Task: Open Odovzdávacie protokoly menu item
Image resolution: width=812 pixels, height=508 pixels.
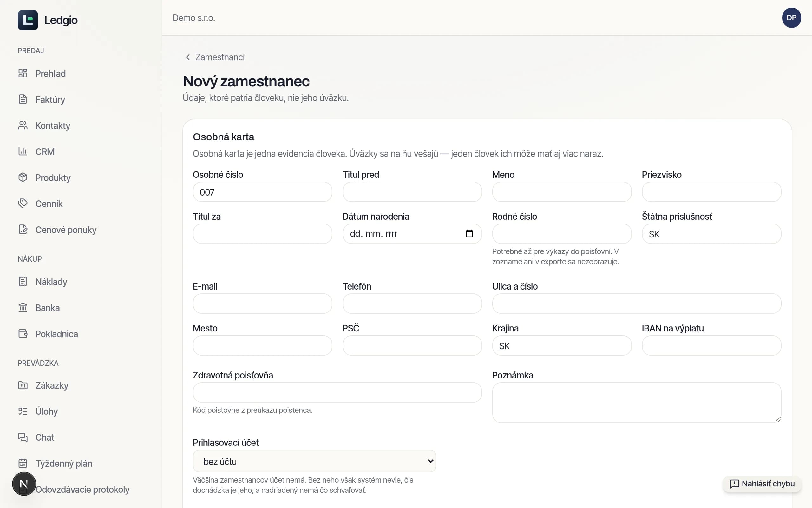Action: point(82,490)
